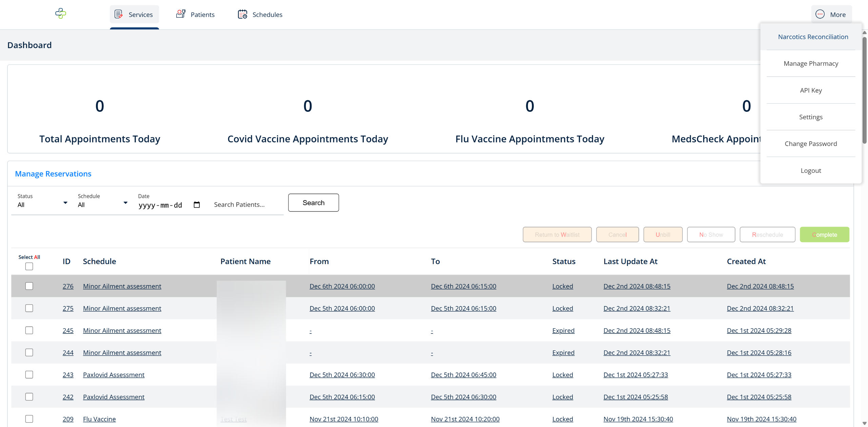Image resolution: width=868 pixels, height=427 pixels.
Task: Select Logout in the dropdown menu
Action: point(810,170)
